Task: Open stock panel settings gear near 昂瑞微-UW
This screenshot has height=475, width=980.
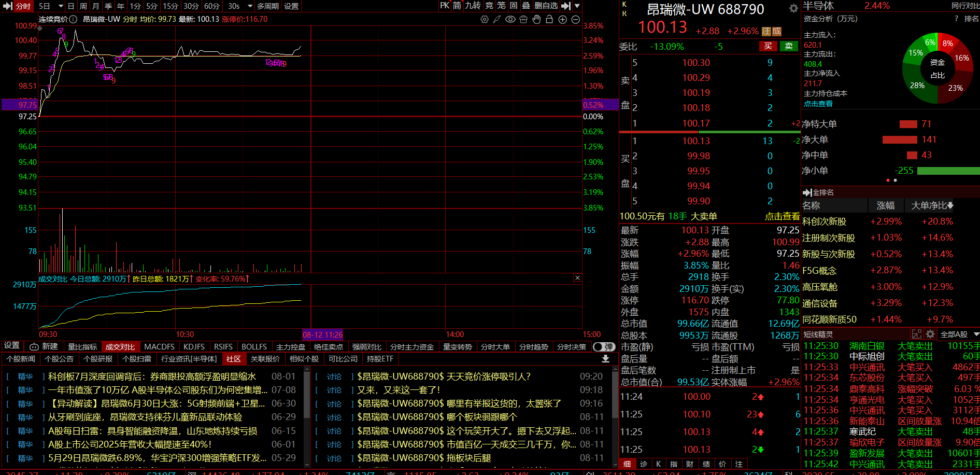Action: click(793, 8)
